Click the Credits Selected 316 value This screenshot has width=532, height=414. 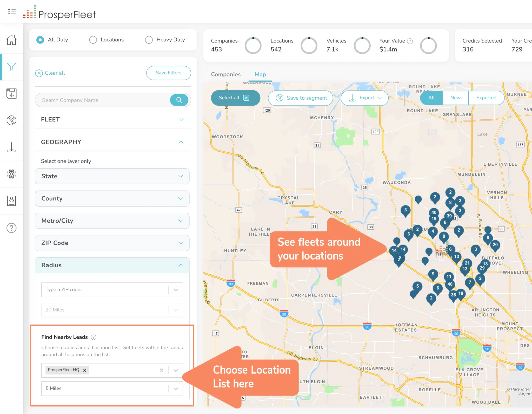(x=468, y=49)
